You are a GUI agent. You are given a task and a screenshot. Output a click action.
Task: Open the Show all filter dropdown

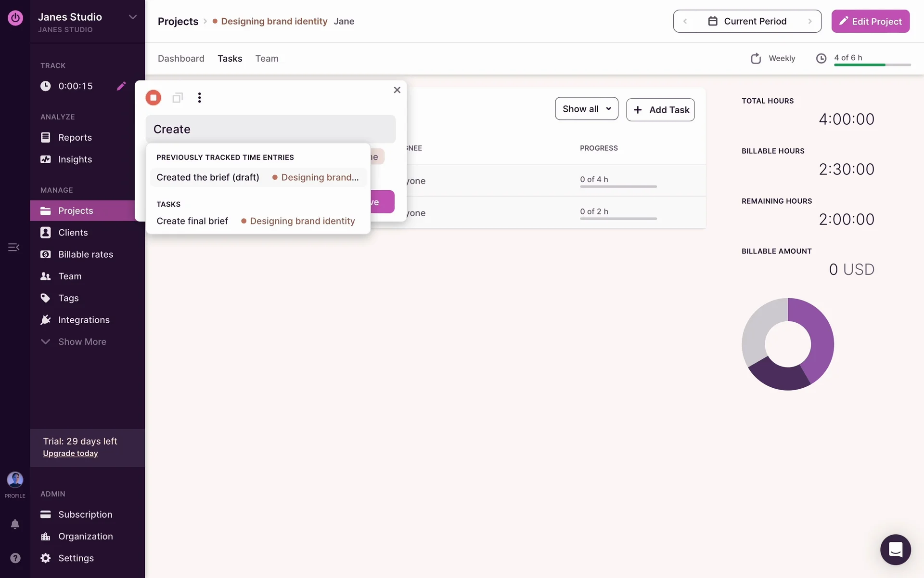(586, 109)
